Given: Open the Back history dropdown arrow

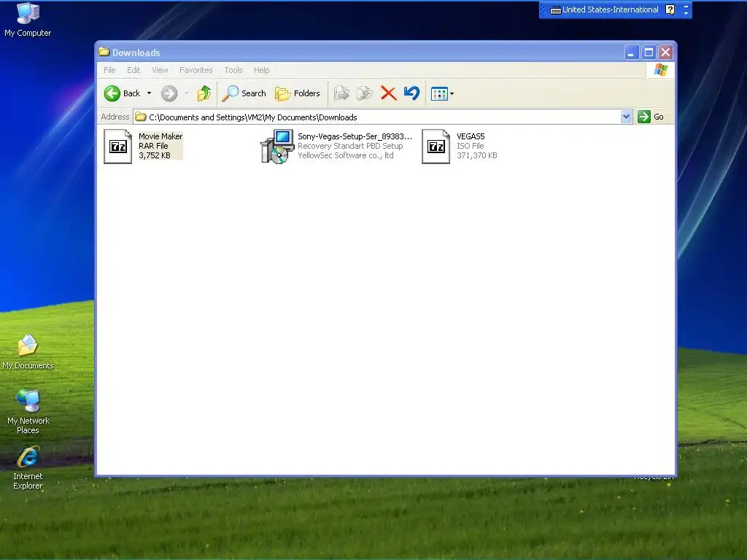Looking at the screenshot, I should point(149,93).
